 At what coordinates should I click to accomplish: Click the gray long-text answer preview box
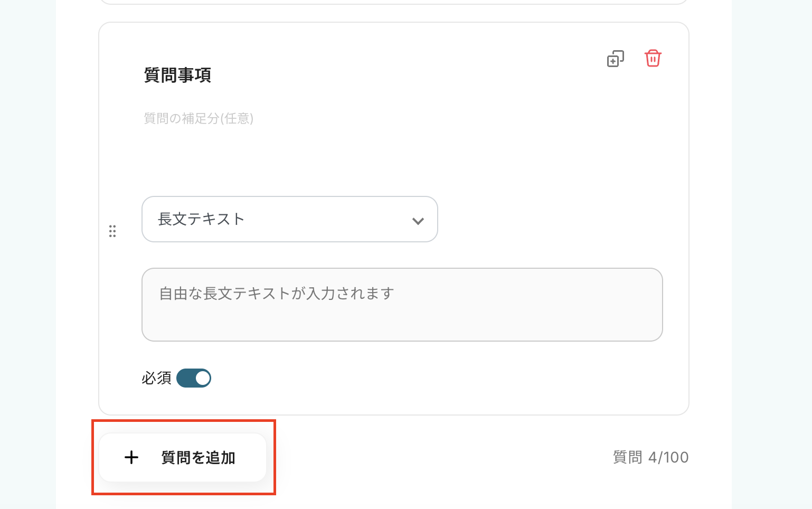402,317
